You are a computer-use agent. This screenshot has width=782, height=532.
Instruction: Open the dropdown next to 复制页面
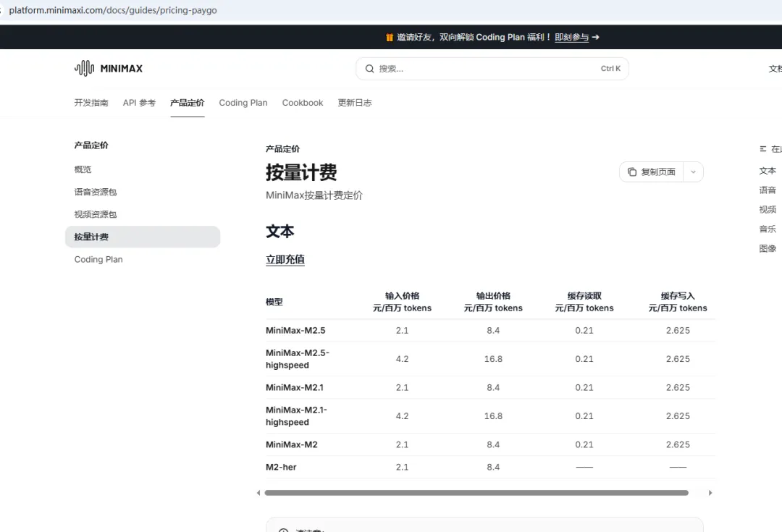point(693,172)
